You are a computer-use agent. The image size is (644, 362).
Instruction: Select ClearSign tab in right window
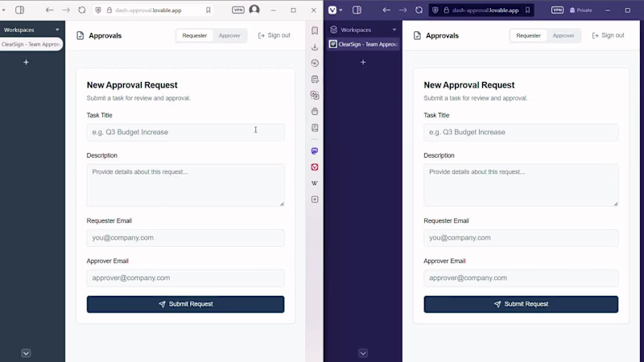point(364,44)
